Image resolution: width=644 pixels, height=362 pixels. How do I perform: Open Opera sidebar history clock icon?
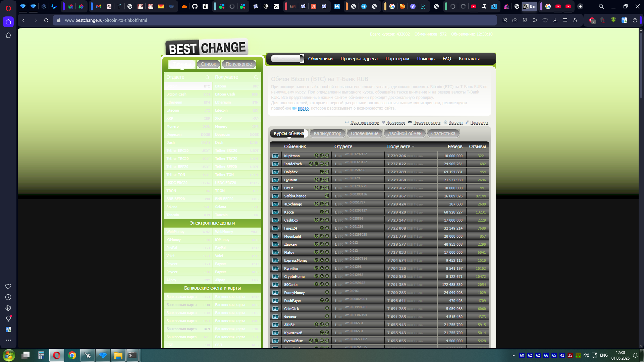[x=8, y=297]
